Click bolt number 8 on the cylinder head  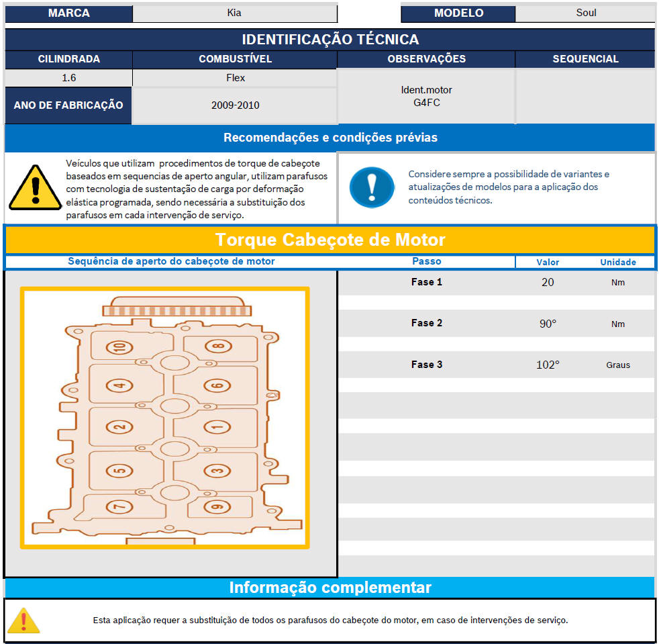pos(217,347)
